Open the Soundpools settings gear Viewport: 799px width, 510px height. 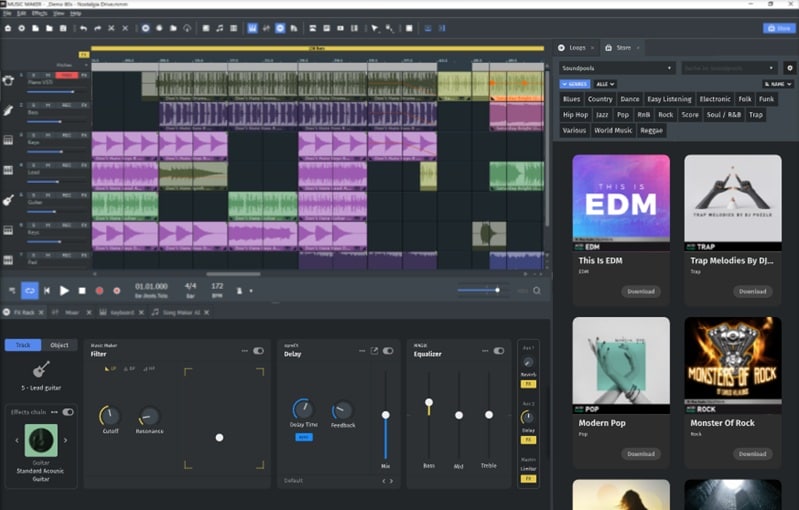tap(789, 68)
